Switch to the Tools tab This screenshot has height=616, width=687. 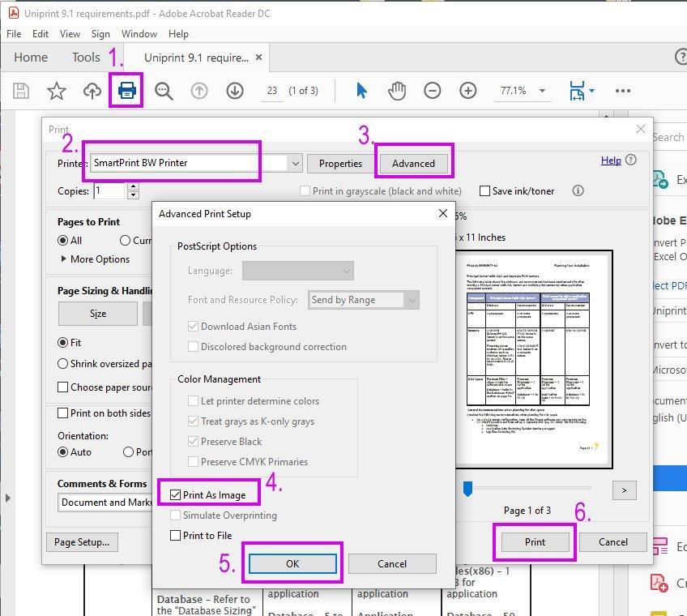(86, 57)
